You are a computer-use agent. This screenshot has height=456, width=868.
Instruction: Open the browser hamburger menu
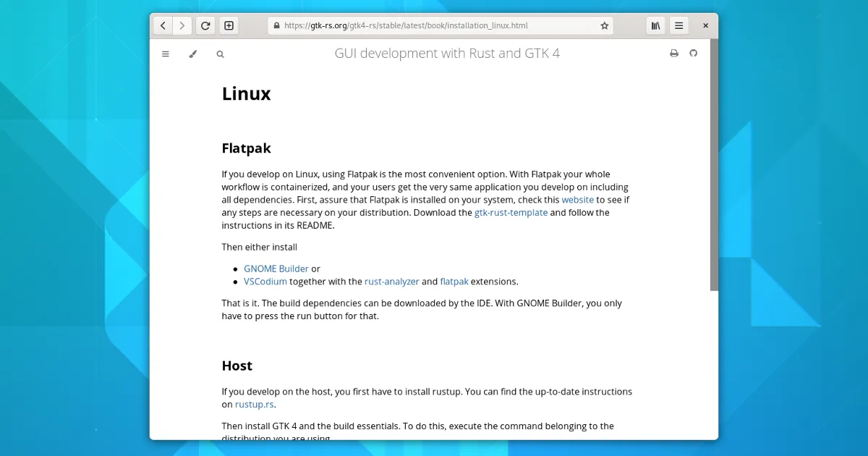(x=678, y=25)
